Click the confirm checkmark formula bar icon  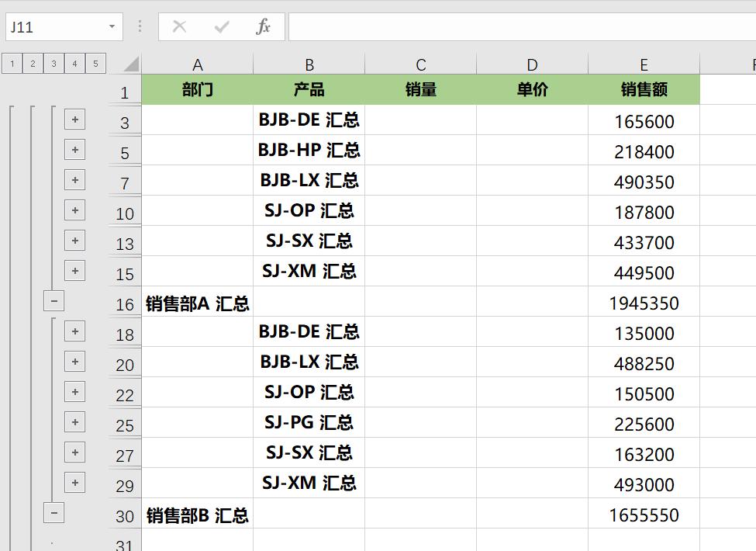[221, 26]
